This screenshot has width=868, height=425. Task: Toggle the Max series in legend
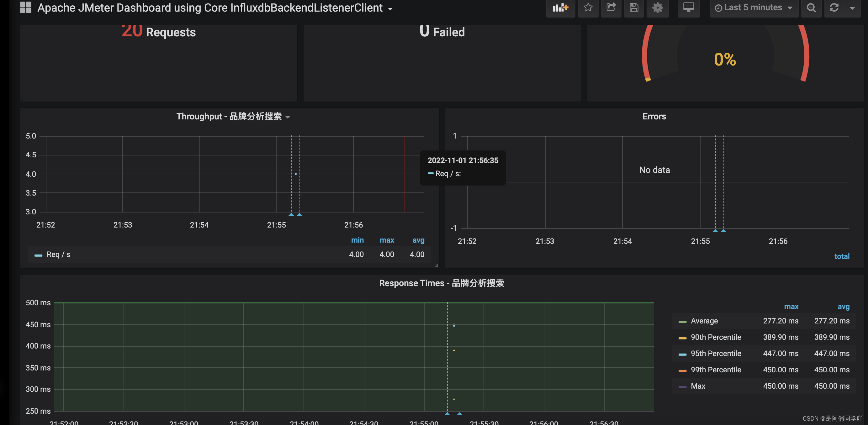tap(698, 386)
